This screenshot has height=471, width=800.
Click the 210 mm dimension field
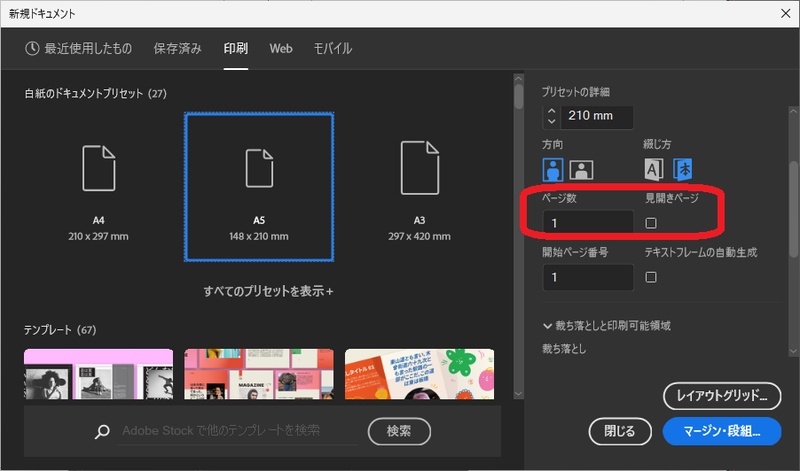click(x=597, y=116)
